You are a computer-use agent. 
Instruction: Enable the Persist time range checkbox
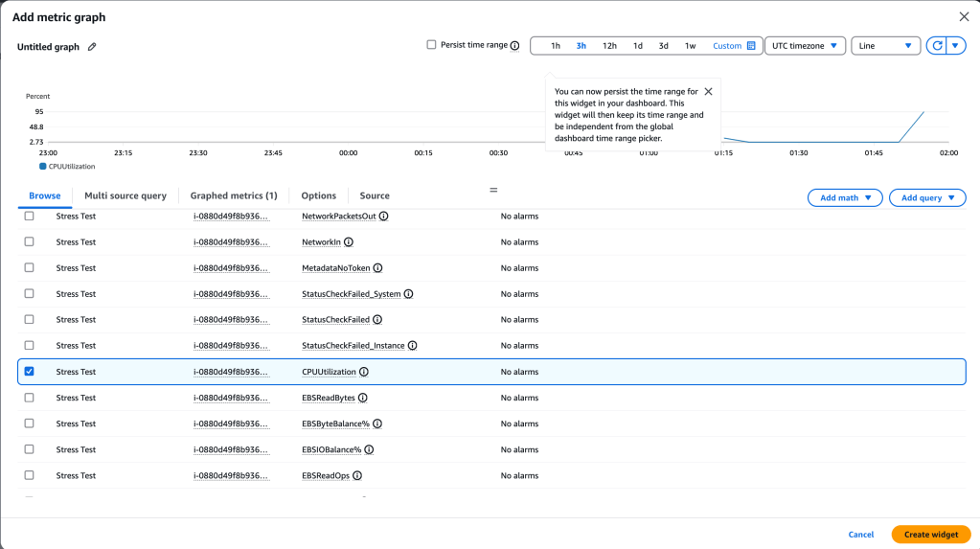[x=431, y=45]
